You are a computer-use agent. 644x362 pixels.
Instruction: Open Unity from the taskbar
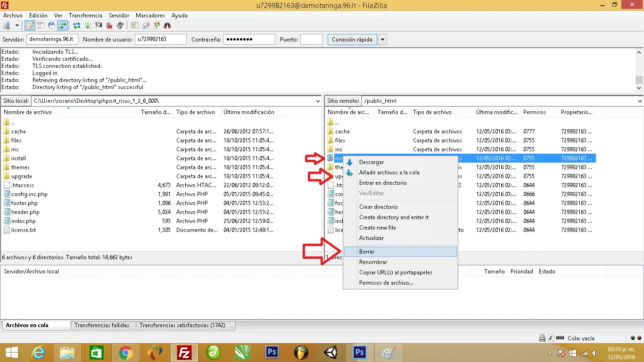330,353
